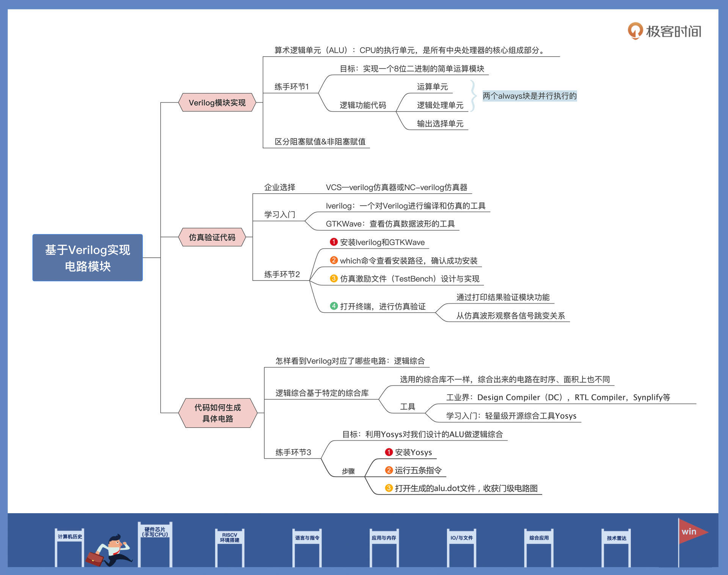Click the red number 1 marker beside 安装Yosys
This screenshot has width=728, height=575.
(389, 452)
